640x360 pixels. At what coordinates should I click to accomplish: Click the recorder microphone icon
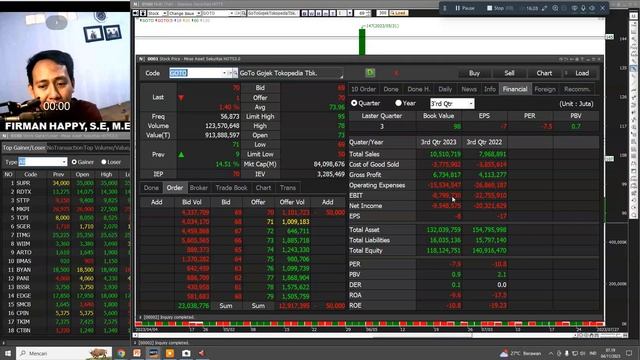click(x=583, y=8)
